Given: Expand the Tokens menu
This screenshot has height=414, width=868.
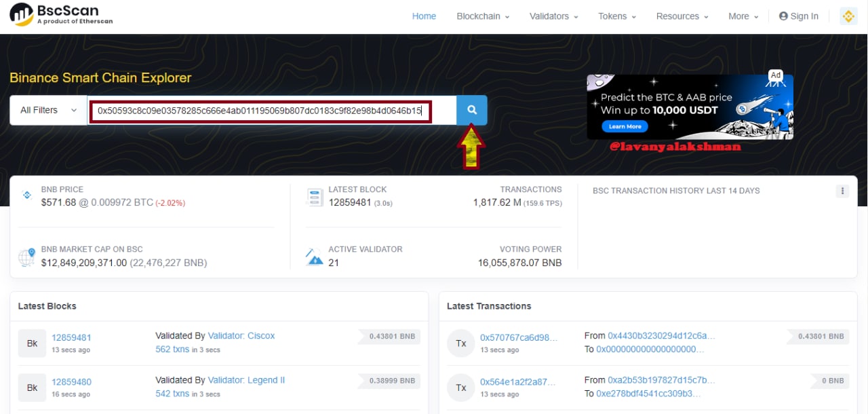Looking at the screenshot, I should pos(617,16).
